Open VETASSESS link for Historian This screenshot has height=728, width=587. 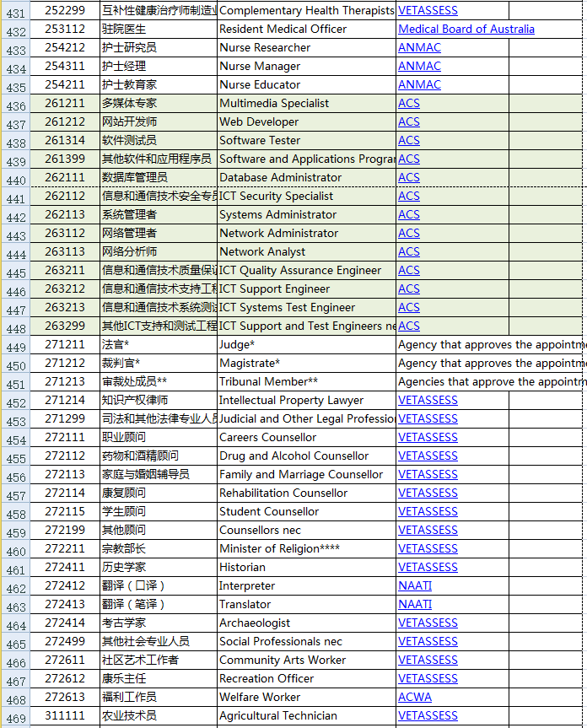(428, 568)
